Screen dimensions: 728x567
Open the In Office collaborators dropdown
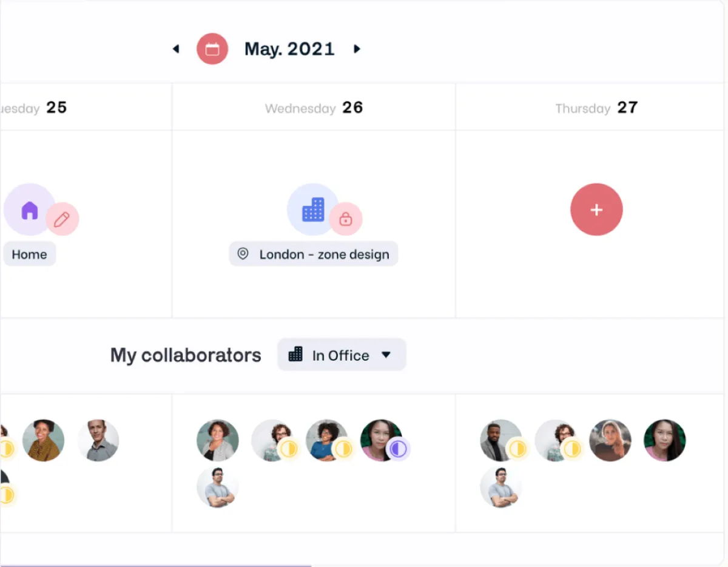pos(342,355)
